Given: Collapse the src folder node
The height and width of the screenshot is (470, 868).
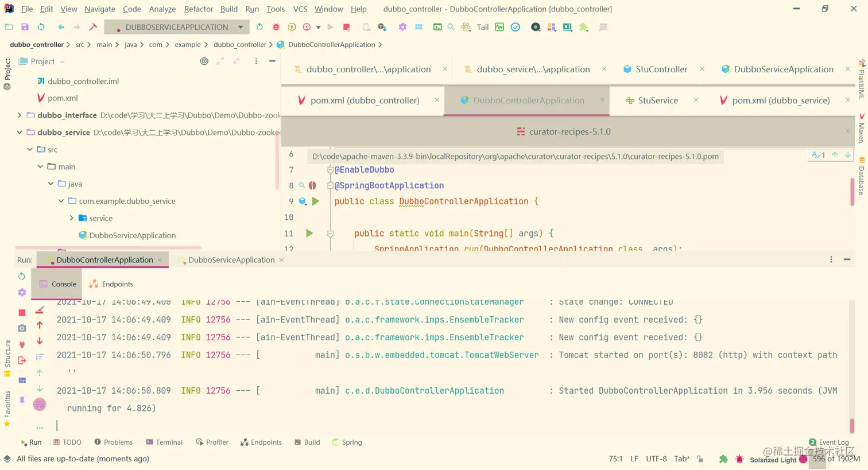Looking at the screenshot, I should 30,150.
